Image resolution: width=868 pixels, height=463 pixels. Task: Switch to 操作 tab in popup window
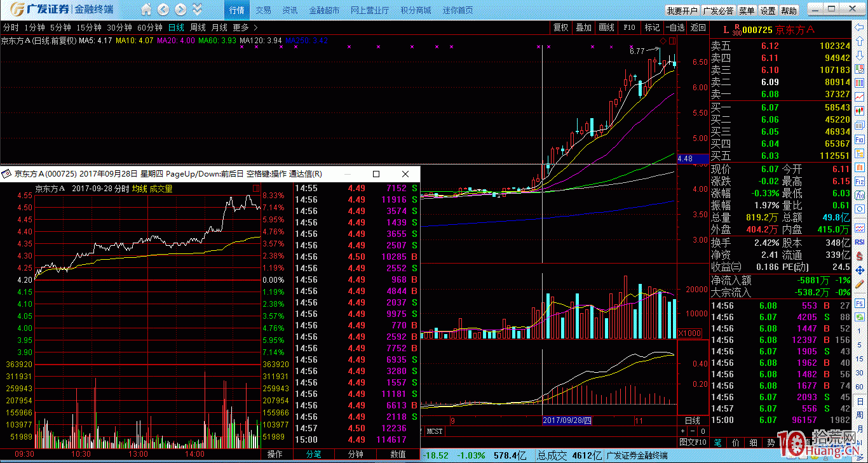point(275,454)
